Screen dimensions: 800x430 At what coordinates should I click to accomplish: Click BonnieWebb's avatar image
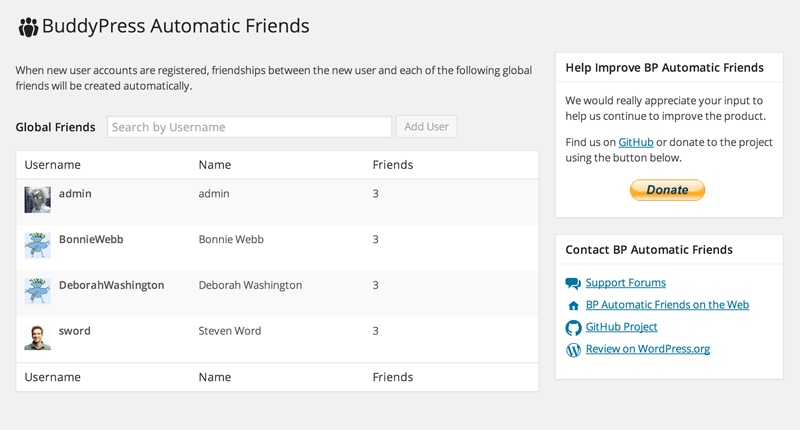(37, 245)
